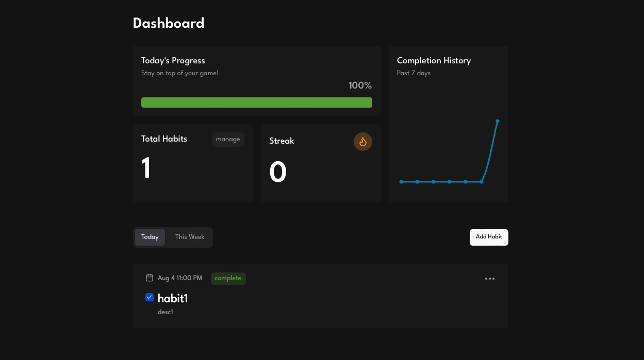Click the Total Habits count number 1
644x360 pixels.
pyautogui.click(x=146, y=168)
